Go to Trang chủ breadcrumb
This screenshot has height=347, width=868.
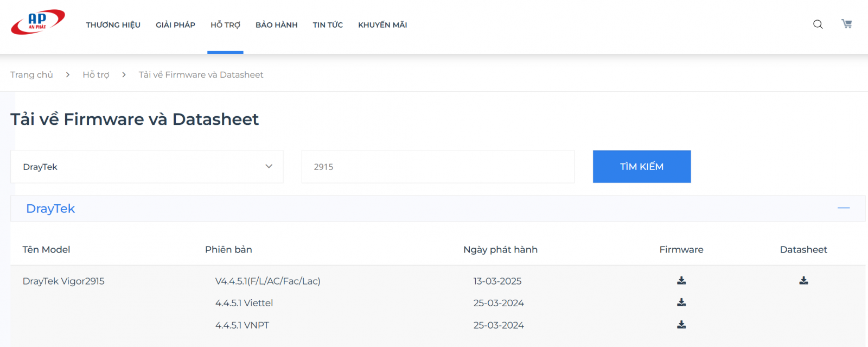point(31,75)
